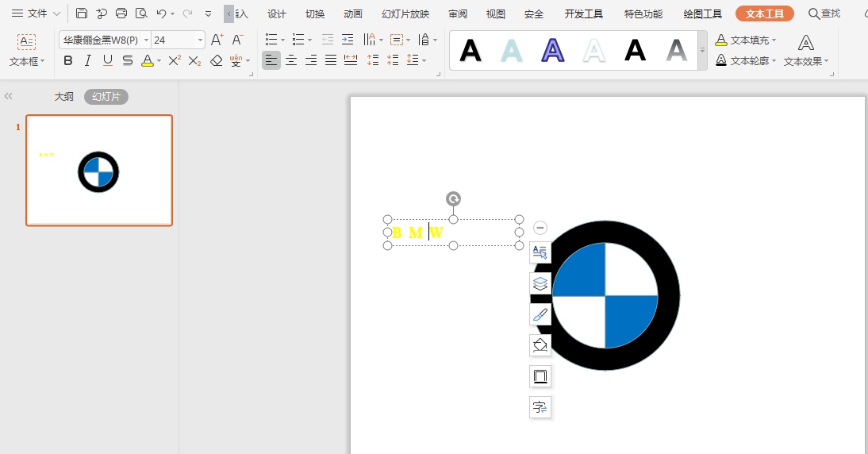
Task: Click the rotate handle above text box
Action: 453,198
